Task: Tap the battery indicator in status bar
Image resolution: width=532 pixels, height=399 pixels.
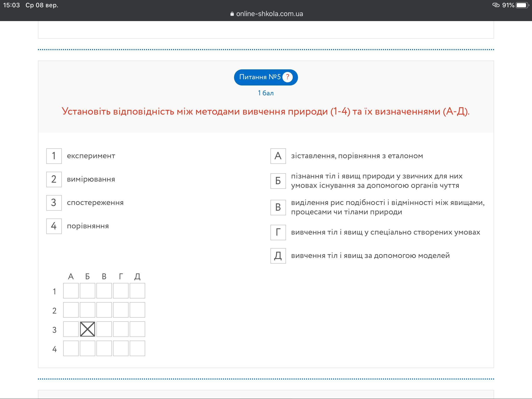Action: [522, 5]
